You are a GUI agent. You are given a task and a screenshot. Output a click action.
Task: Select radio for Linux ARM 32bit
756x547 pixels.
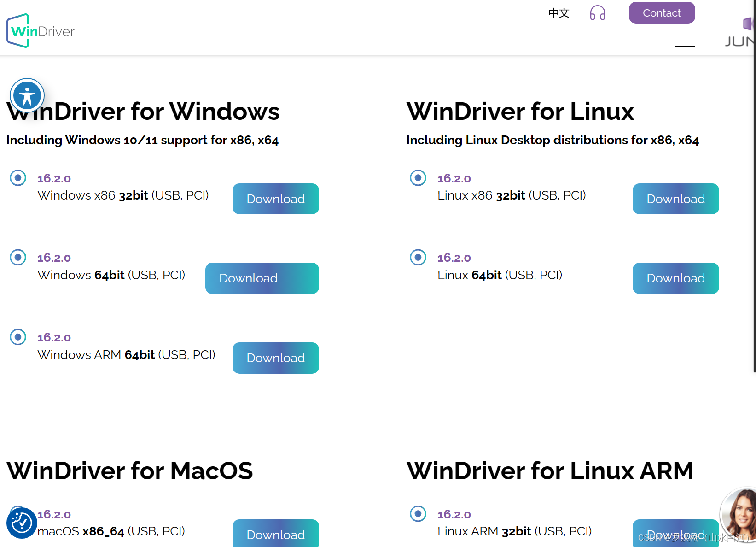tap(418, 513)
